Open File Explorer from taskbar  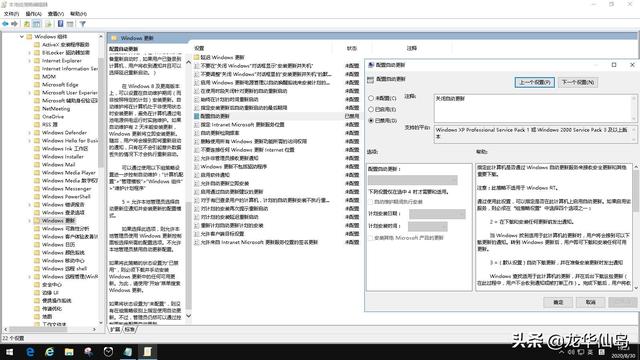69,351
